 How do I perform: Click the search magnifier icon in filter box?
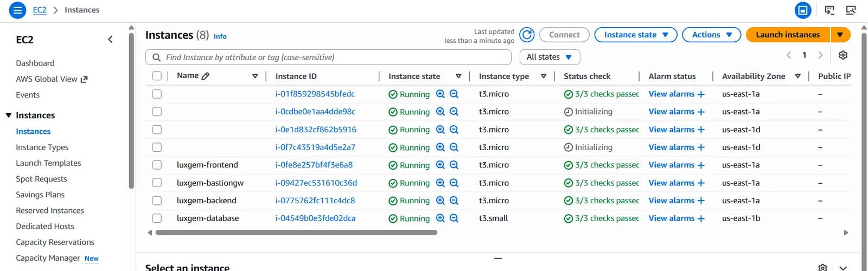(156, 57)
